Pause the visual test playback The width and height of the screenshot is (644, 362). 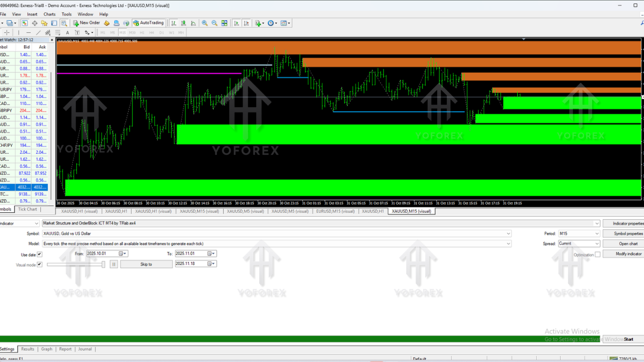point(114,264)
